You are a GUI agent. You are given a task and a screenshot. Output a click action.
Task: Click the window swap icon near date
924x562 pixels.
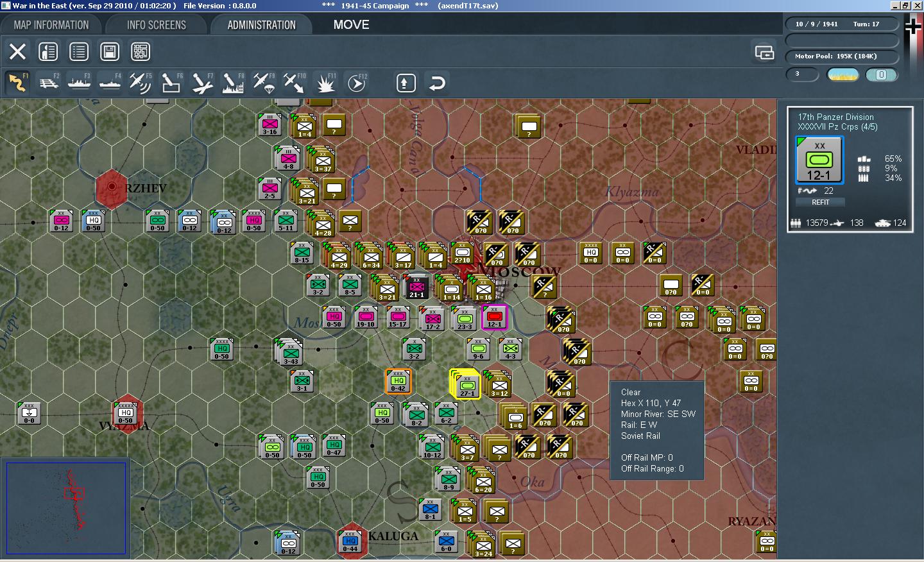pos(764,52)
